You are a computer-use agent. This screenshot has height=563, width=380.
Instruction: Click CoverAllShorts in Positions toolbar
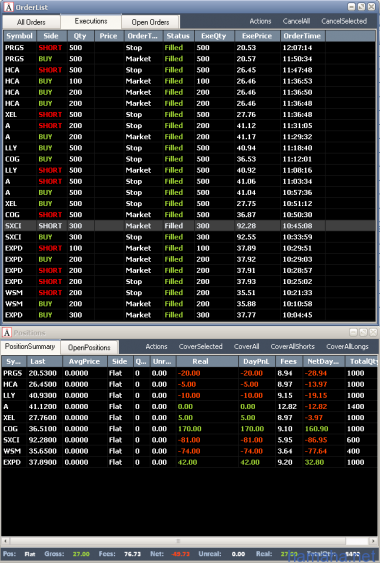coord(293,346)
